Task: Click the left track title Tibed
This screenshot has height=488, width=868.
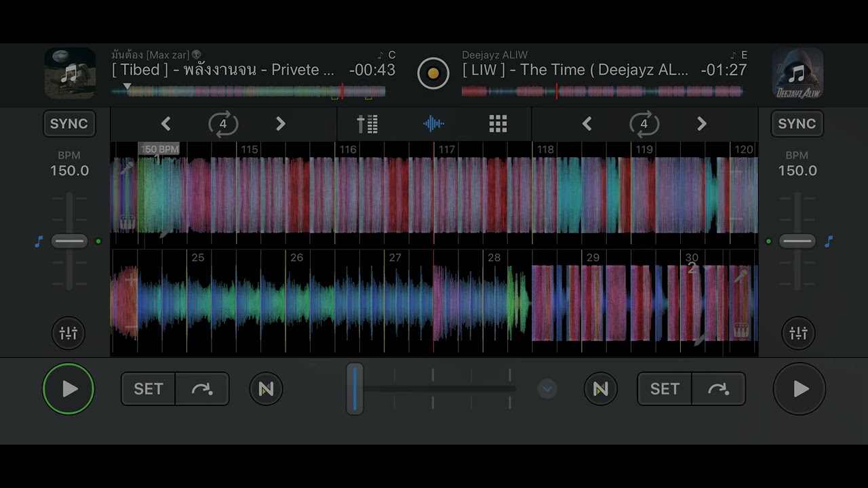Action: [x=223, y=70]
